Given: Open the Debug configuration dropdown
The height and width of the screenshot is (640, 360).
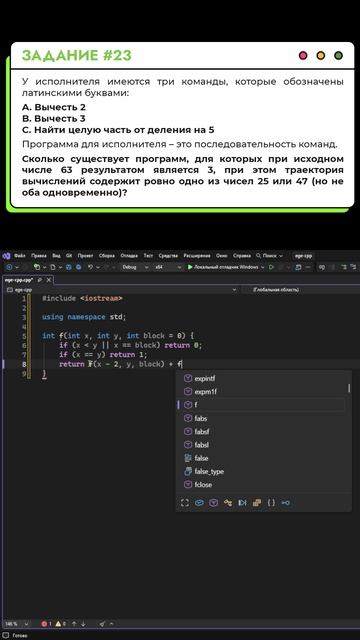Looking at the screenshot, I should pyautogui.click(x=135, y=267).
